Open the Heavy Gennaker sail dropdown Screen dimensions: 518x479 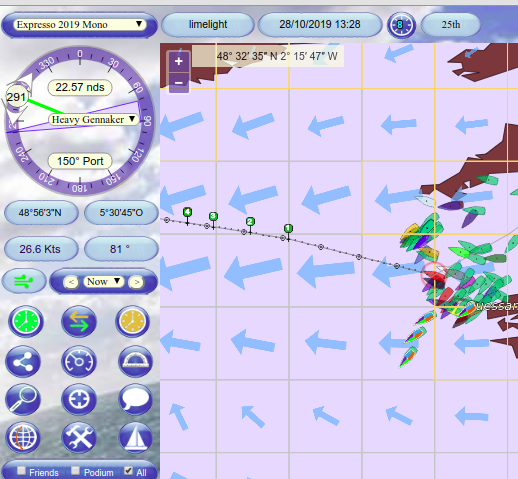coord(93,119)
